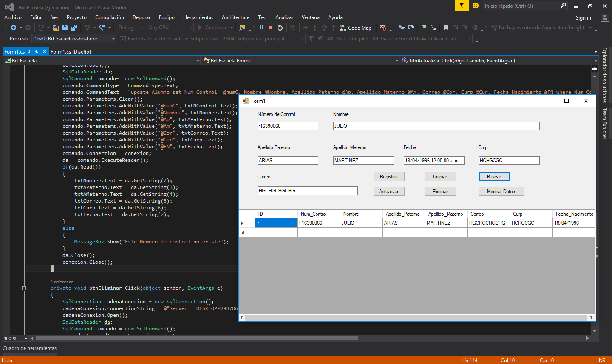Viewport: 612px width, 364px height.
Task: Open the Architecture menu
Action: (235, 17)
